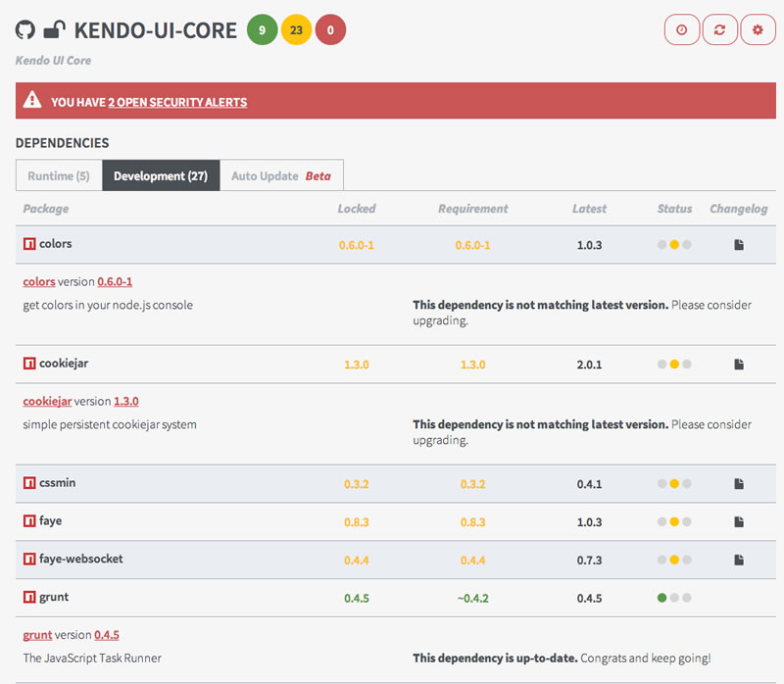
Task: Open changelog file icon for faye-websocket
Action: coord(739,560)
